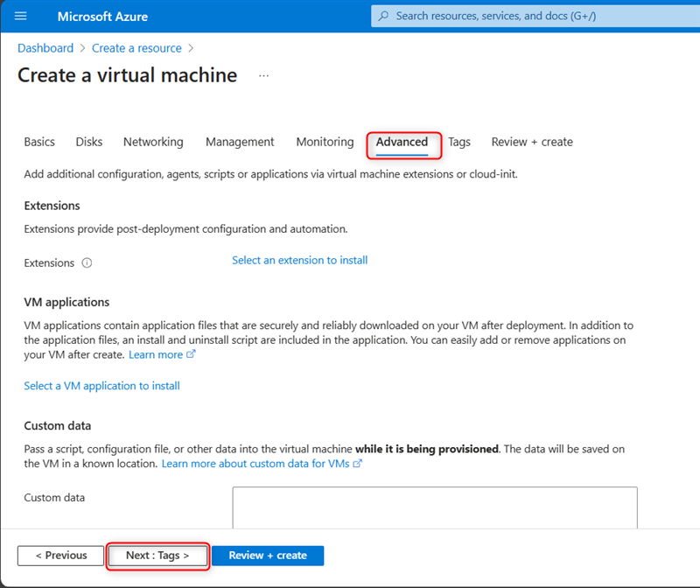700x588 pixels.
Task: Open Learn more about custom data link
Action: click(255, 464)
